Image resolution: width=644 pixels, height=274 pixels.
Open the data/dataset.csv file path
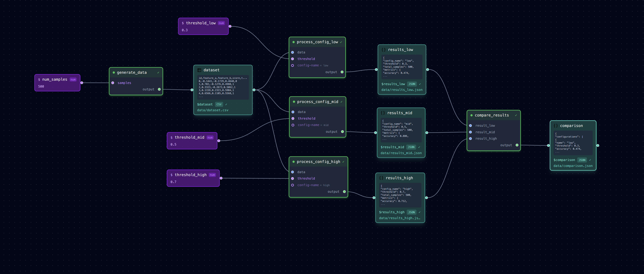tap(212, 110)
